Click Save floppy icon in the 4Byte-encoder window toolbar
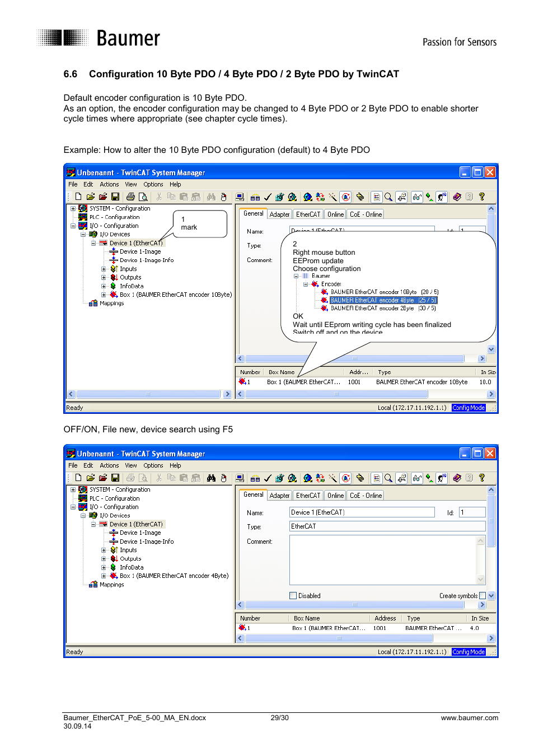 (115, 478)
